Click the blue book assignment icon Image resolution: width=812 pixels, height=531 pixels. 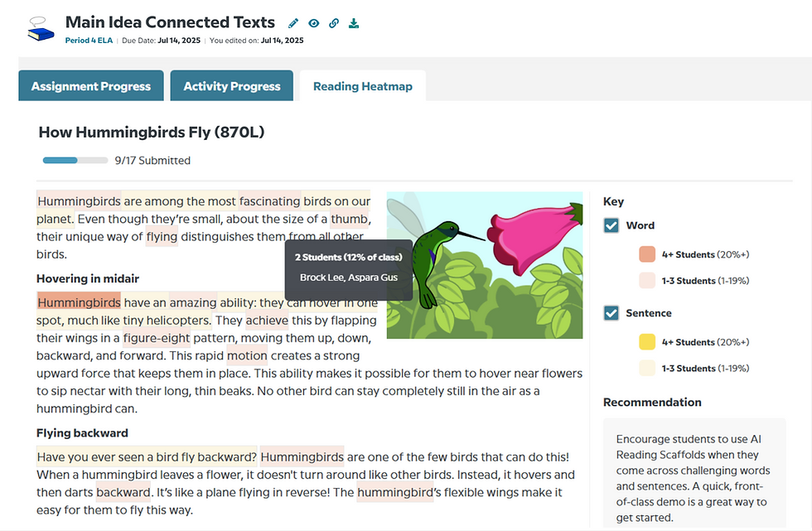click(x=41, y=30)
